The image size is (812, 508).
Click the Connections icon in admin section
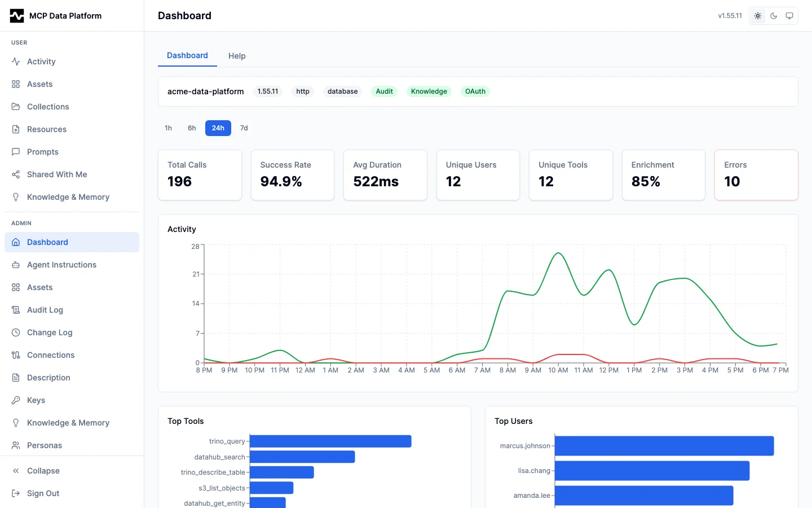tap(16, 355)
